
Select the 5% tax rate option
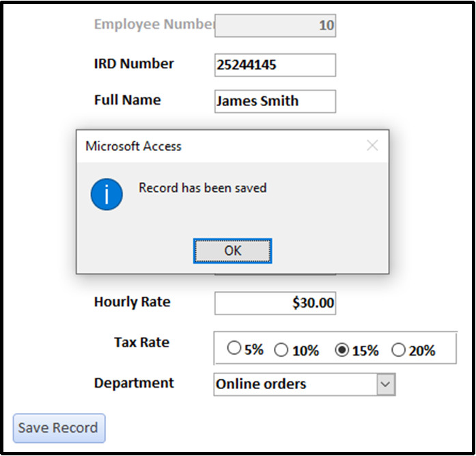[x=234, y=348]
